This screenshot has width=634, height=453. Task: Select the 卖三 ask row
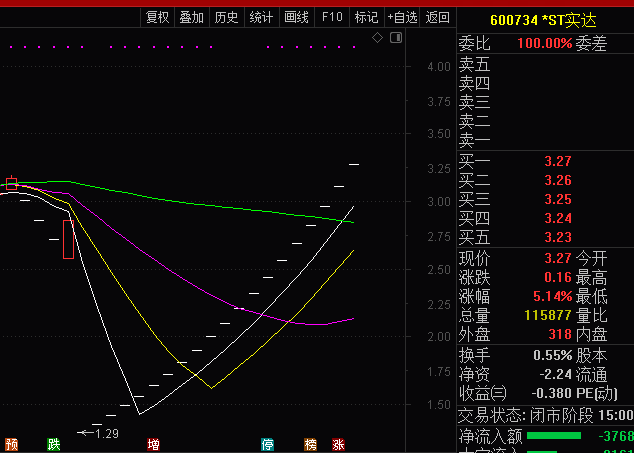pos(545,103)
